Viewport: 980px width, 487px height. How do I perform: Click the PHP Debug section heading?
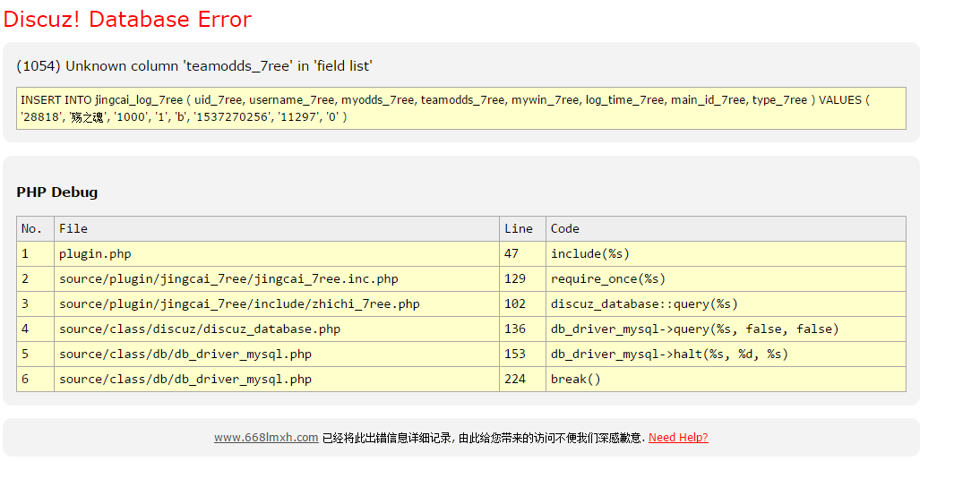57,192
